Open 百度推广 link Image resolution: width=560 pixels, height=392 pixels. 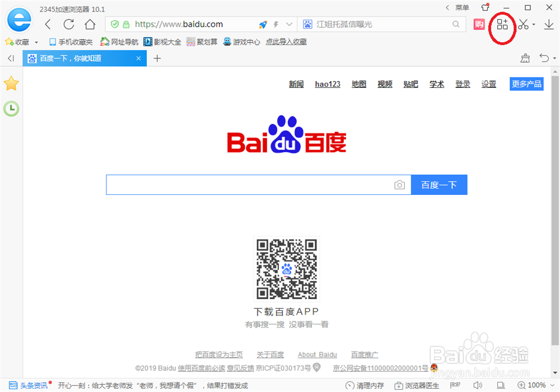tap(365, 355)
